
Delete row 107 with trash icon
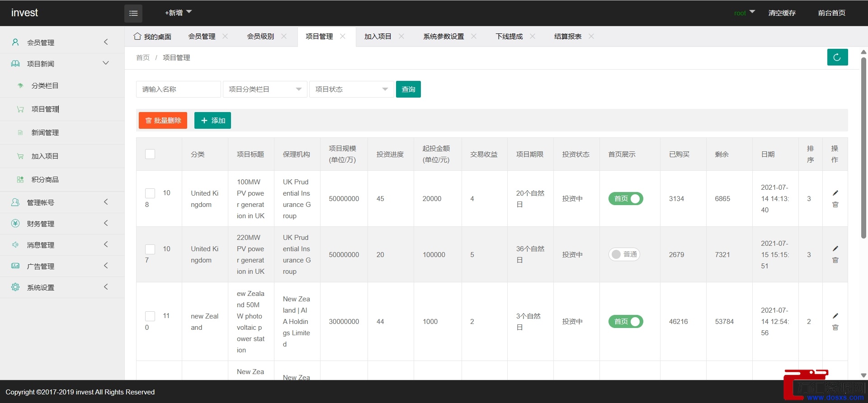tap(835, 260)
